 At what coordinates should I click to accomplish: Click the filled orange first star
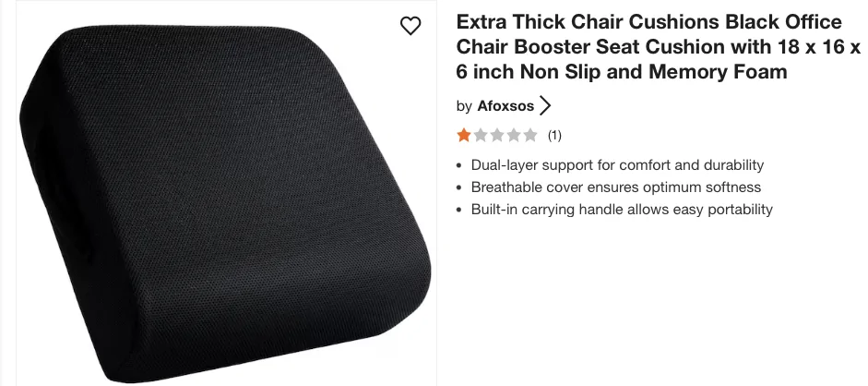pyautogui.click(x=463, y=135)
